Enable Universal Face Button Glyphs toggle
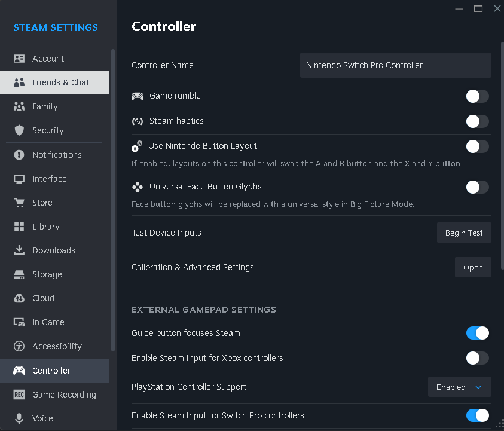The height and width of the screenshot is (431, 504). click(x=477, y=187)
